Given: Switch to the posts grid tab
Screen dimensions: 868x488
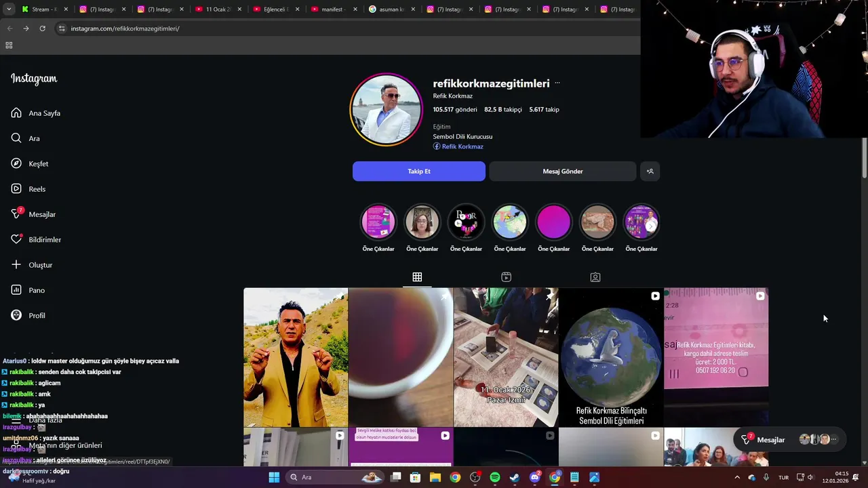Looking at the screenshot, I should [417, 277].
